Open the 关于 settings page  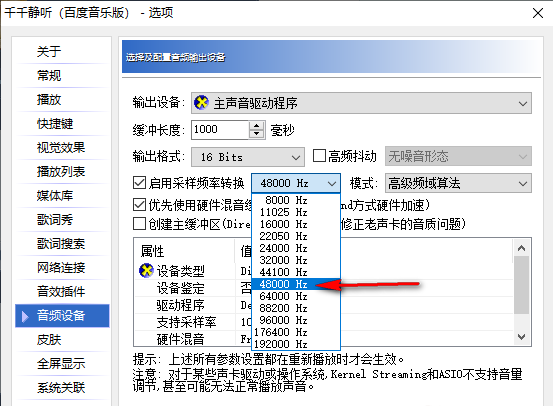(49, 52)
